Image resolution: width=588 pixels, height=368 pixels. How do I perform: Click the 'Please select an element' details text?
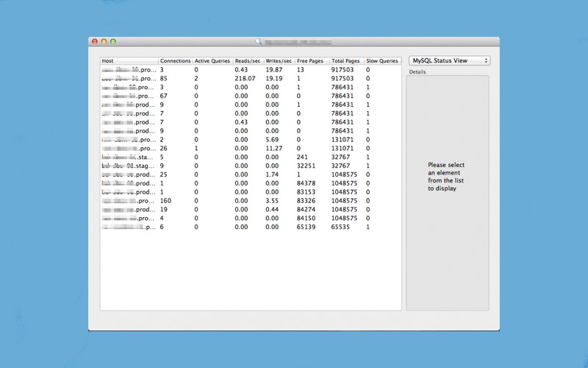pyautogui.click(x=446, y=177)
